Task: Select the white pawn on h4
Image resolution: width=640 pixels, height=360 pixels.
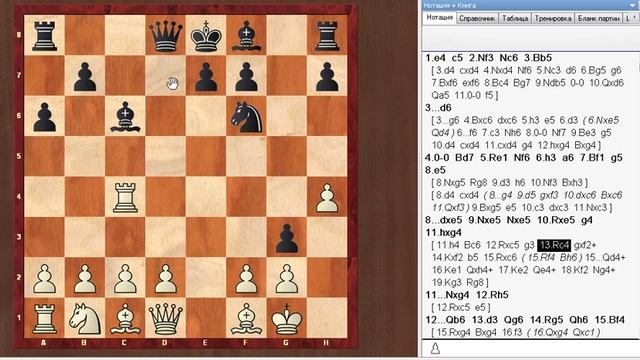Action: [327, 198]
